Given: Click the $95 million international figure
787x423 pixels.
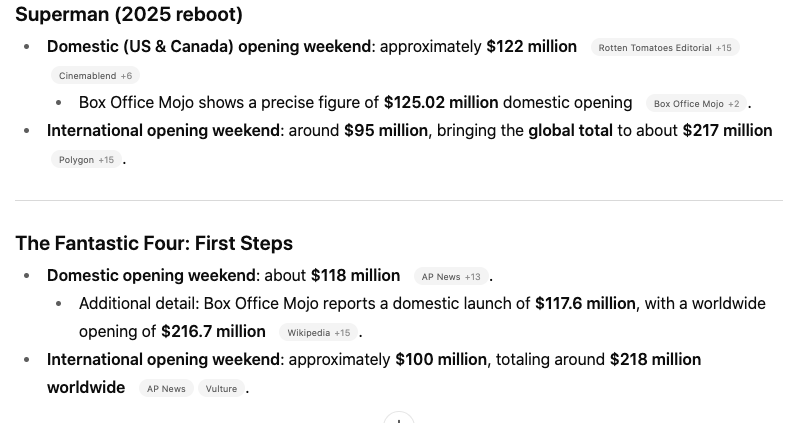Looking at the screenshot, I should pyautogui.click(x=386, y=131).
